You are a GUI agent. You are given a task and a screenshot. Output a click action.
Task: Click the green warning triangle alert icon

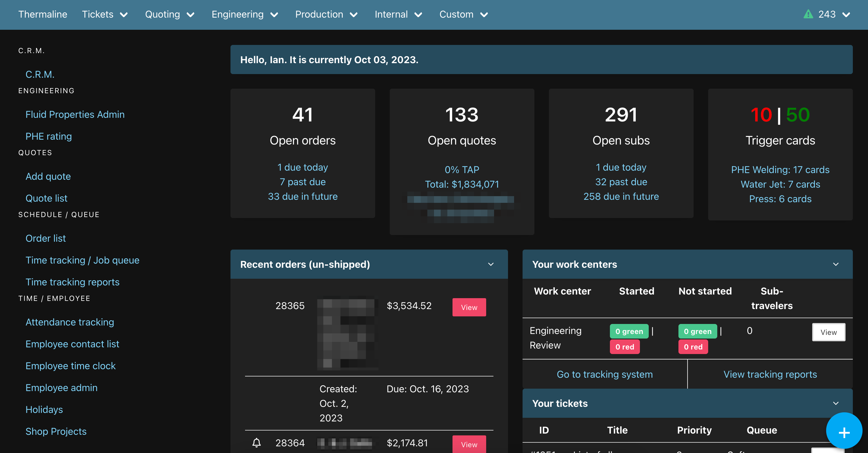808,15
